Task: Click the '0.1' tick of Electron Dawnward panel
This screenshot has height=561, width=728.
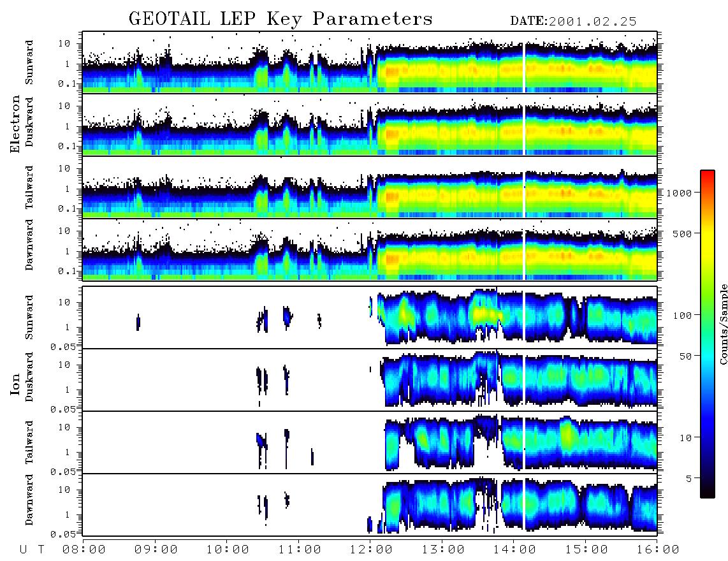Action: pyautogui.click(x=67, y=271)
